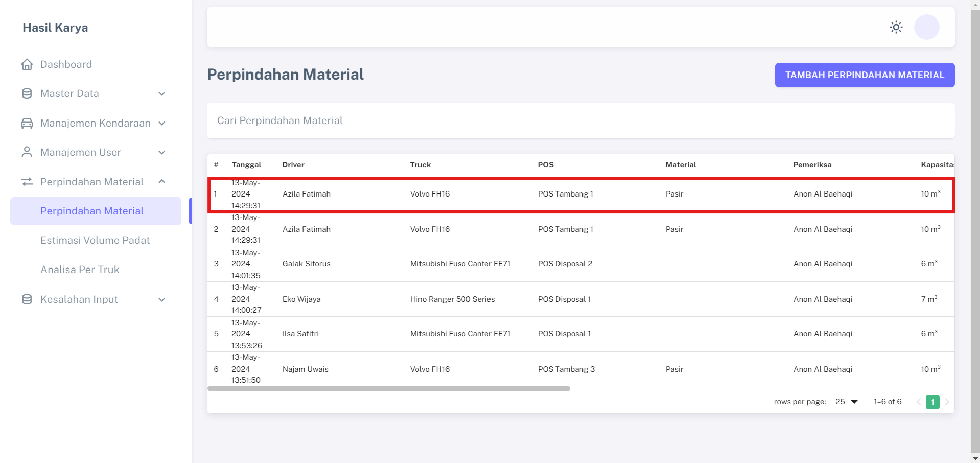This screenshot has width=980, height=463.
Task: Click Tambah Perpindahan Material button
Action: [x=865, y=75]
